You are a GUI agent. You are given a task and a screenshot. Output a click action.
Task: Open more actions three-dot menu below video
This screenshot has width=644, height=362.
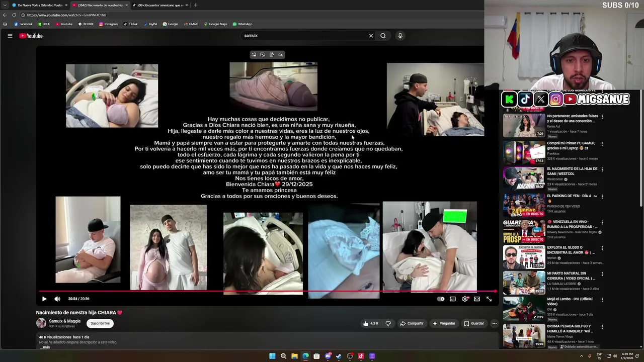click(x=494, y=323)
